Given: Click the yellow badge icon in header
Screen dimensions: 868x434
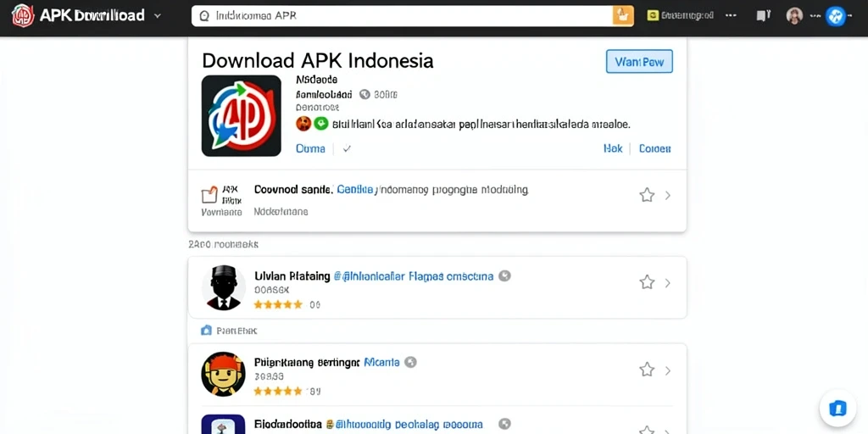Looking at the screenshot, I should pos(653,15).
